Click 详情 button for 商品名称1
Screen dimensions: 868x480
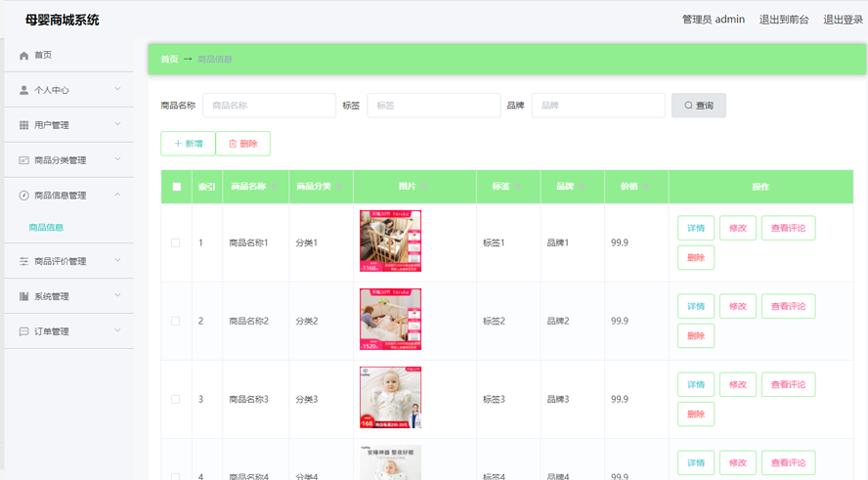(696, 228)
